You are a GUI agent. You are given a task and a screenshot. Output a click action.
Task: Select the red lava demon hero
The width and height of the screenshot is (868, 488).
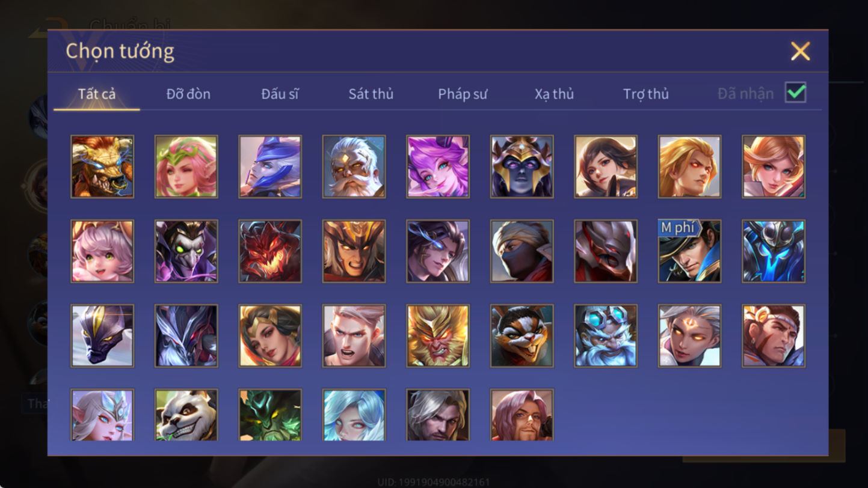tap(270, 251)
